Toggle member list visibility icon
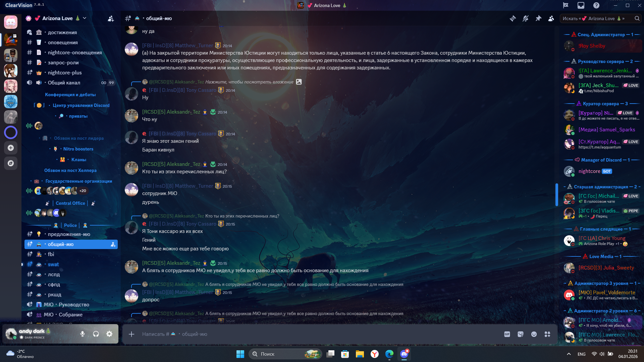644x362 pixels. (x=551, y=18)
